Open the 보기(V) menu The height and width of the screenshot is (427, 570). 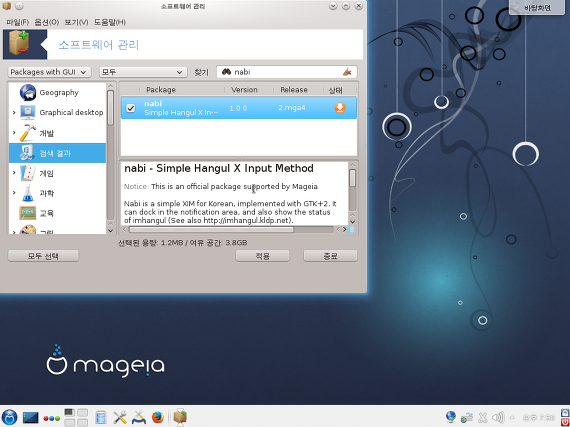click(x=76, y=22)
